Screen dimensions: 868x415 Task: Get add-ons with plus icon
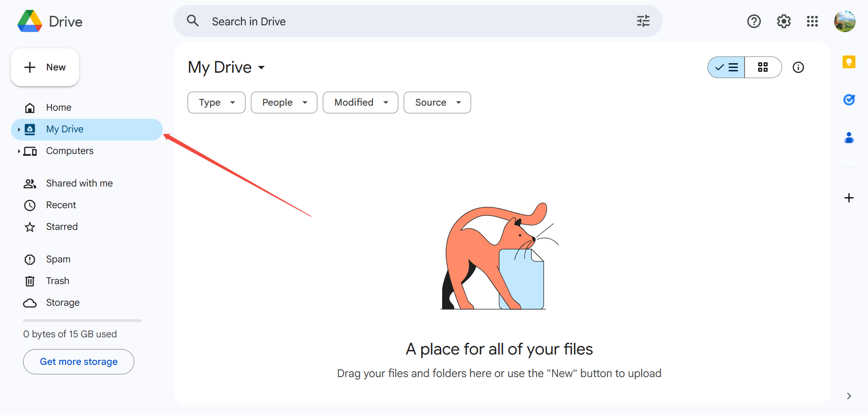pyautogui.click(x=849, y=198)
